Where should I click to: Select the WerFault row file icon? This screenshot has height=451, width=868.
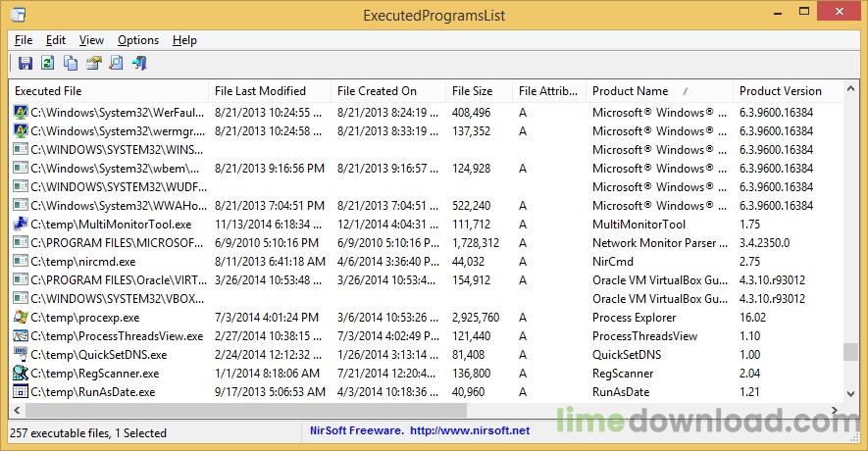pos(21,113)
